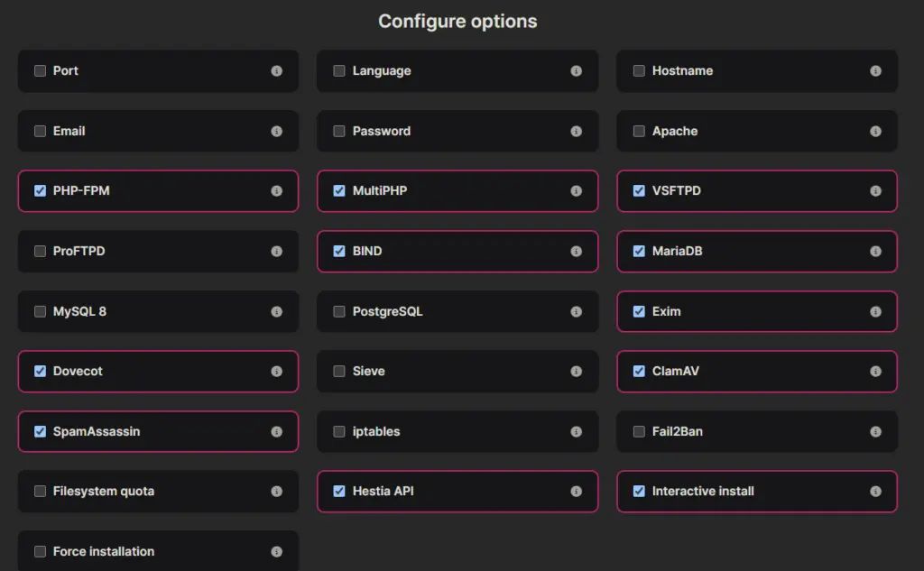Tick the ProFTPD checkbox
Screen dimensions: 924x571
coord(40,251)
